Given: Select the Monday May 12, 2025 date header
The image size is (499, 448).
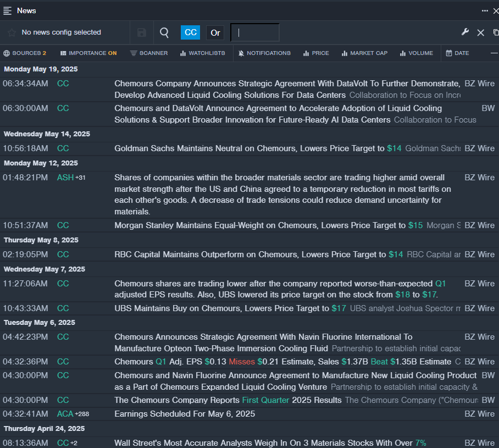Looking at the screenshot, I should tap(41, 163).
